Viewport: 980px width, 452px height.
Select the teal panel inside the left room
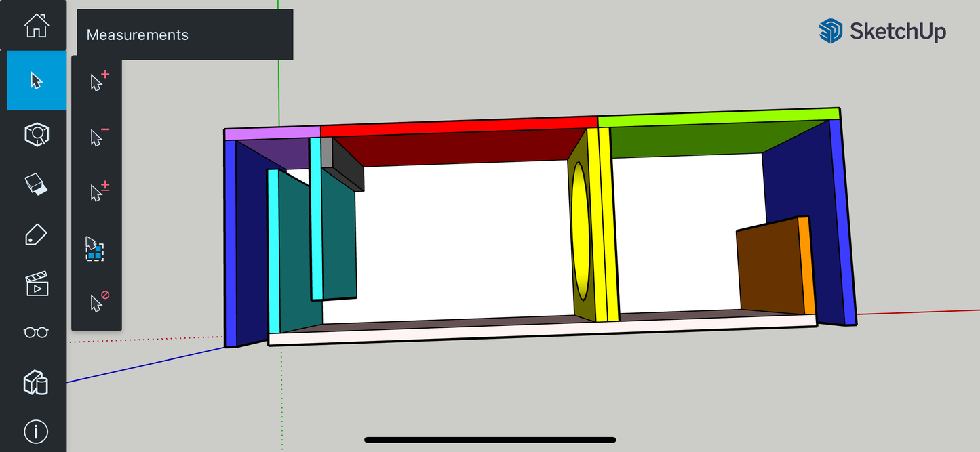[x=339, y=237]
